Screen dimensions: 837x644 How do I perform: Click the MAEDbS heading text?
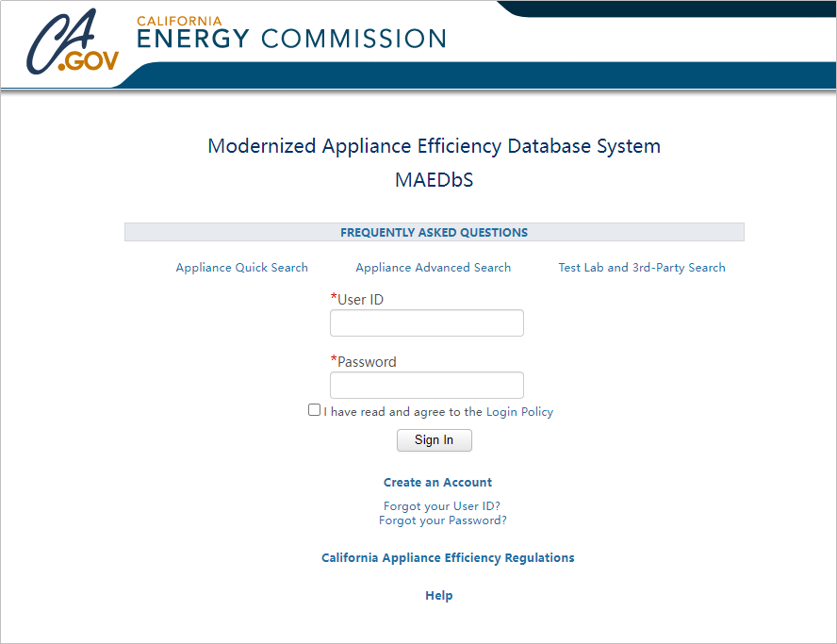434,180
